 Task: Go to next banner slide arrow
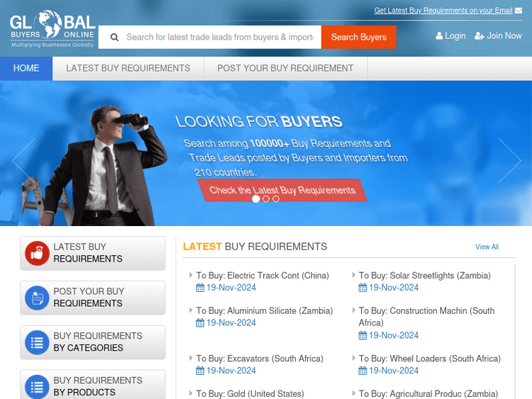(509, 160)
